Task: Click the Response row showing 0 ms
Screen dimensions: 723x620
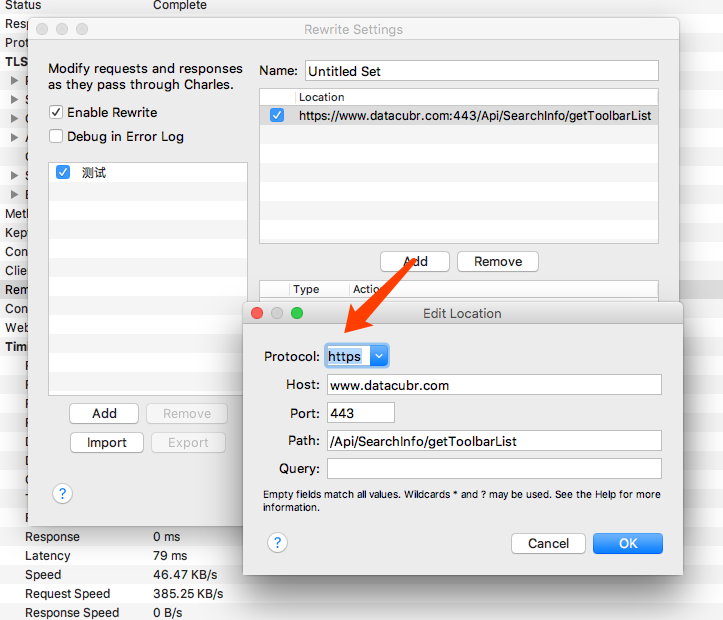Action: pyautogui.click(x=120, y=537)
